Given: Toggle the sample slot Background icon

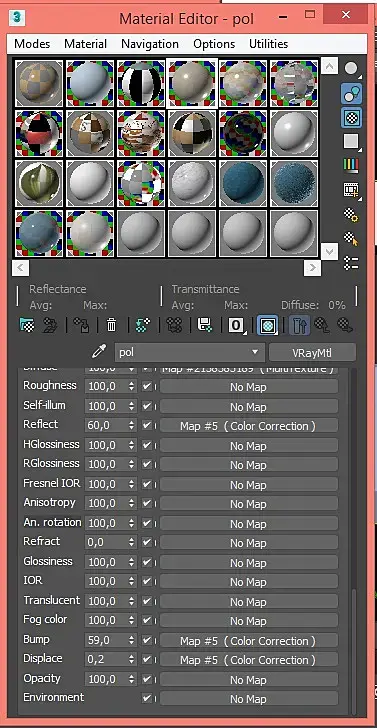Looking at the screenshot, I should (351, 117).
